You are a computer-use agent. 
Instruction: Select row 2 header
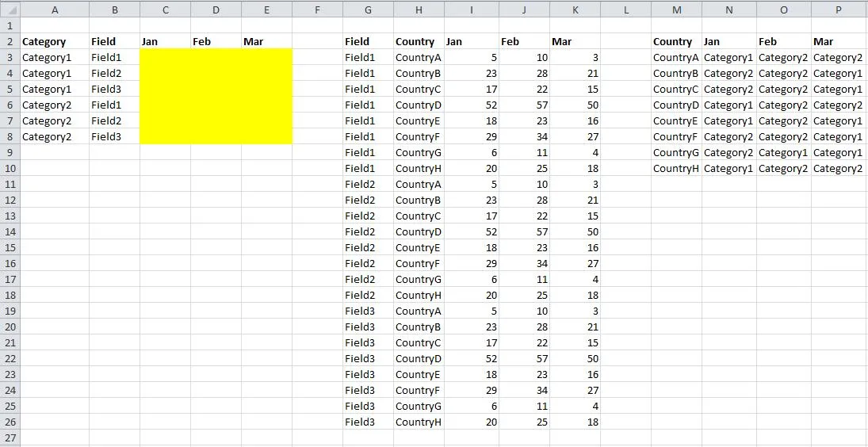[x=10, y=41]
